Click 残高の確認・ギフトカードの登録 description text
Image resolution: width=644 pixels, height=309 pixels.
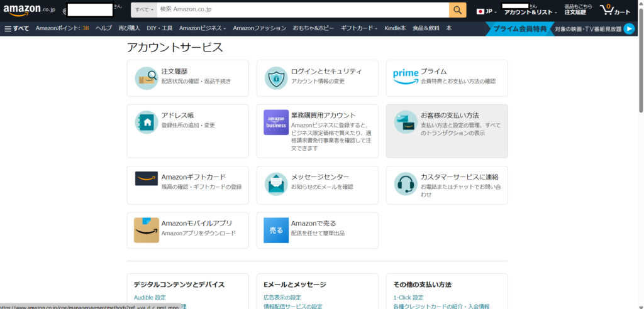[x=202, y=187]
